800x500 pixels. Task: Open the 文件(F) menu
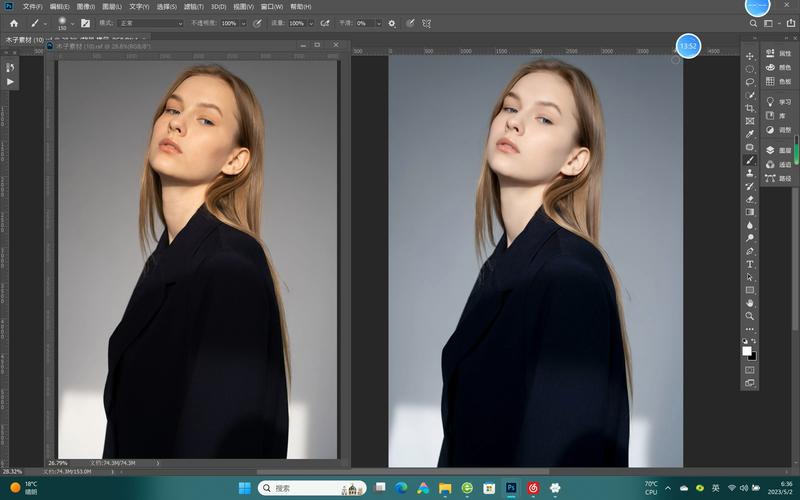32,7
